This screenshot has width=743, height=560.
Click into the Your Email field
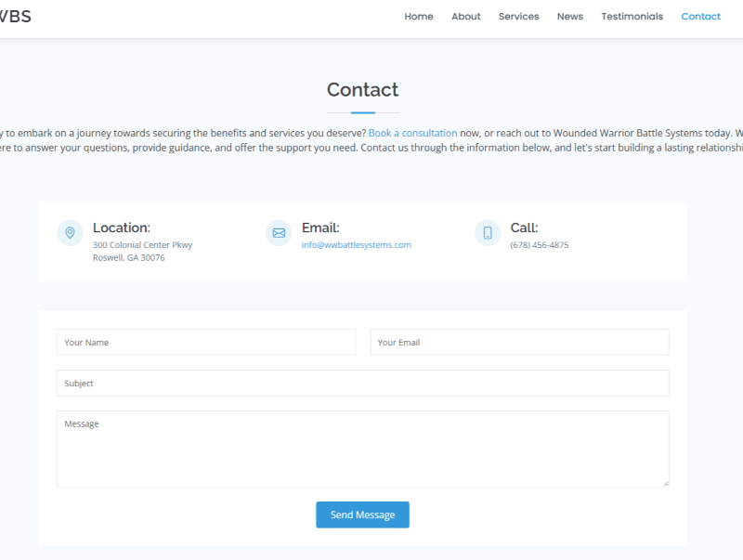(x=519, y=342)
